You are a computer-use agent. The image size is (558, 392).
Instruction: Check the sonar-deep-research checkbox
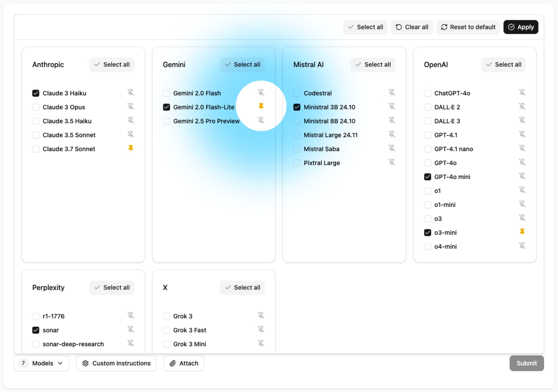pyautogui.click(x=36, y=344)
